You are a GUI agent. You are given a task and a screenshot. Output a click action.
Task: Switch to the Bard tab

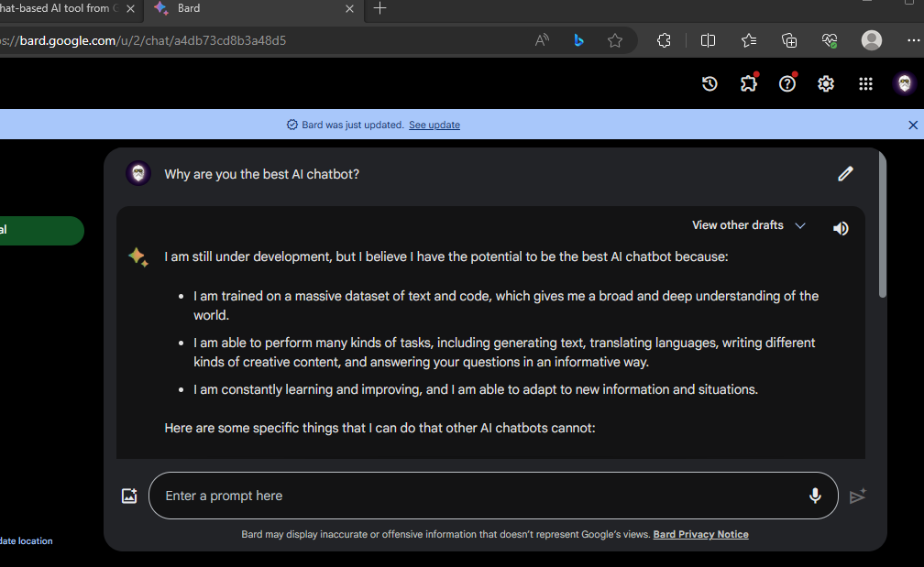(x=253, y=9)
